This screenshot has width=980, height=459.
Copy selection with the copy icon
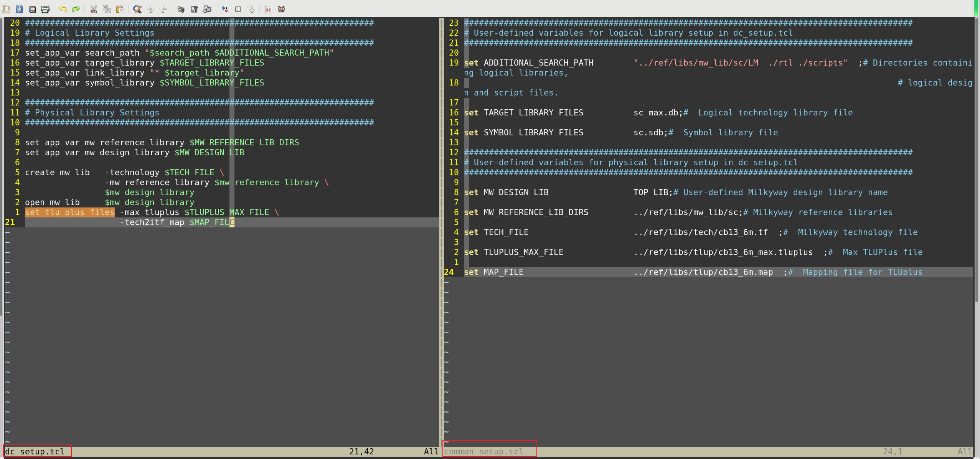point(107,9)
